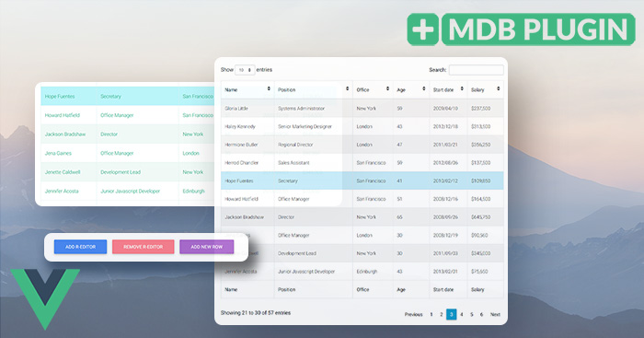Open pagination page 4
The height and width of the screenshot is (338, 644).
coord(462,315)
